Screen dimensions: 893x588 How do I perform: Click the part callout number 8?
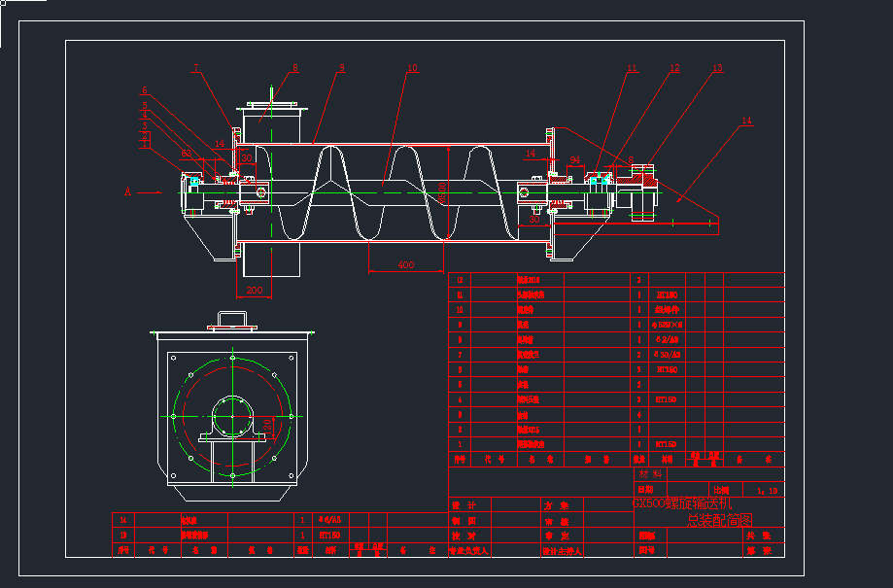[295, 69]
